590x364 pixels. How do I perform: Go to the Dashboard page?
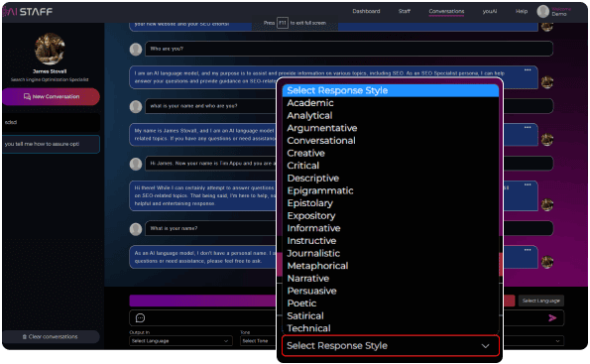point(366,11)
